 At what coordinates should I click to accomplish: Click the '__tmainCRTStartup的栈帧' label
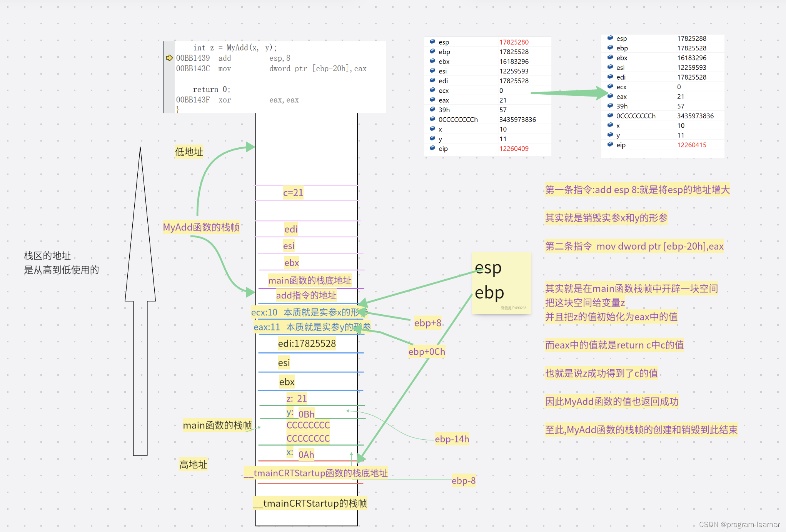[x=310, y=503]
